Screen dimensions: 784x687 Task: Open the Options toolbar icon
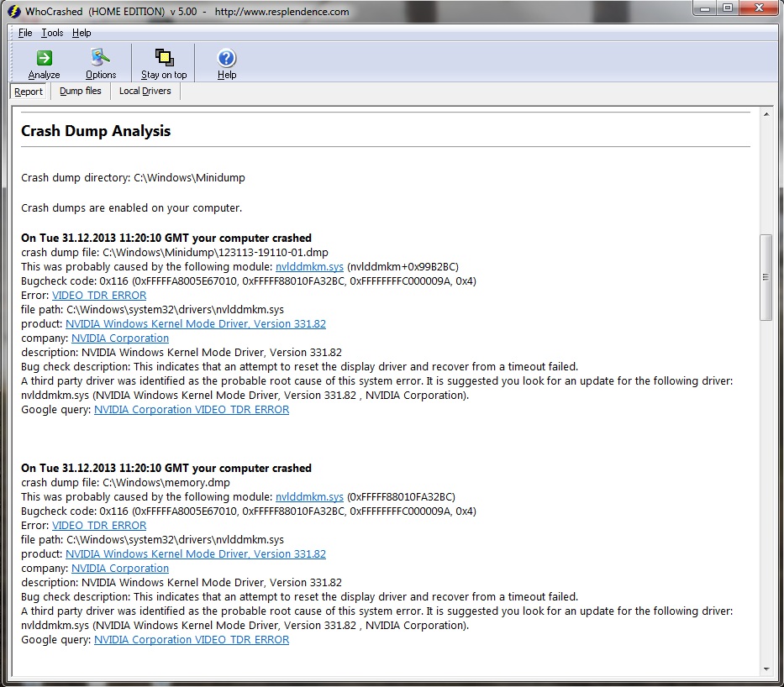(x=101, y=57)
